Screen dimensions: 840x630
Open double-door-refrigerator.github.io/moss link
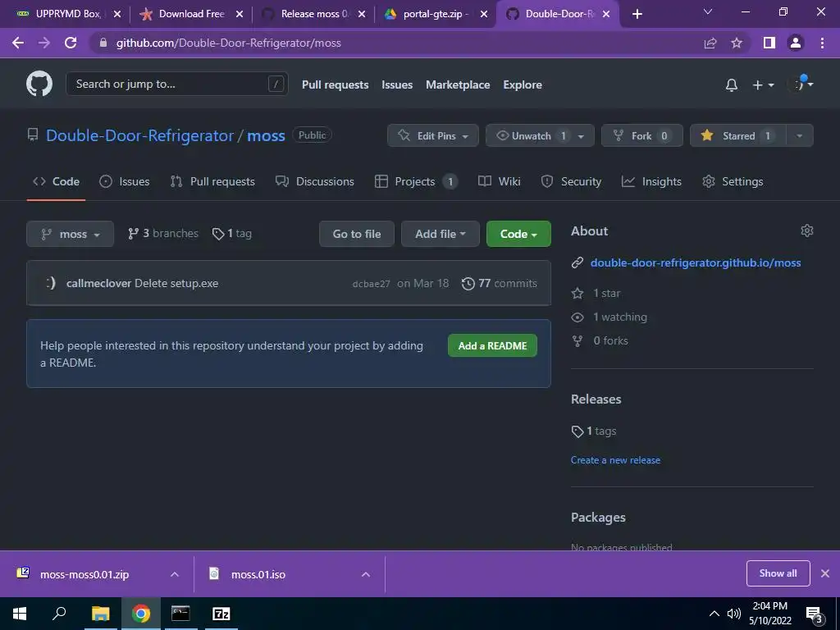tap(696, 262)
